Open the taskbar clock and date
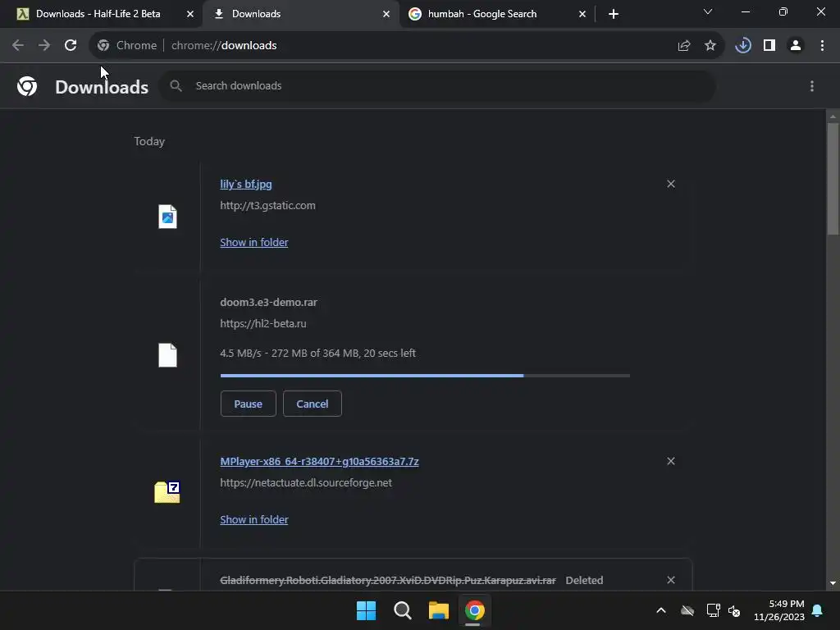This screenshot has width=840, height=630. point(779,610)
